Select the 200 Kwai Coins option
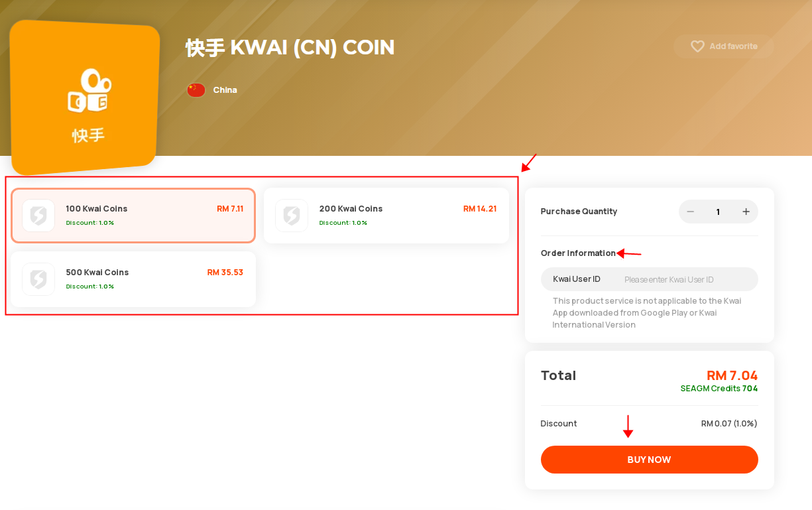This screenshot has width=812, height=510. coord(386,216)
